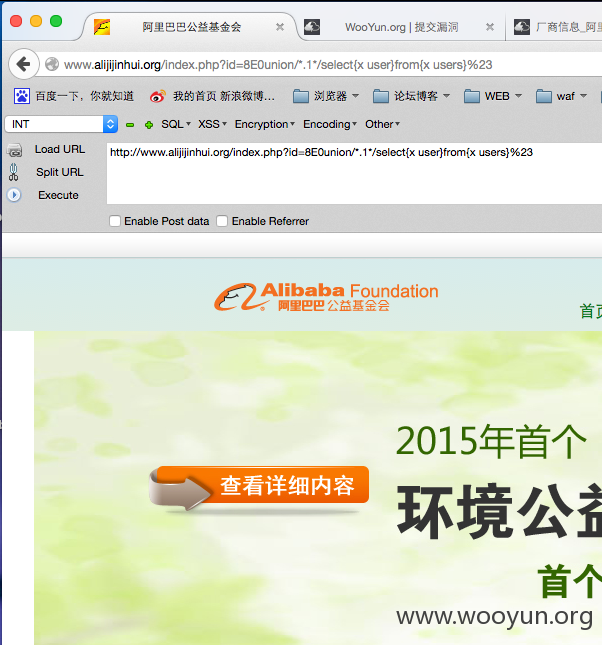Click the Alibaba Foundation logo
The height and width of the screenshot is (645, 602).
pyautogui.click(x=326, y=296)
